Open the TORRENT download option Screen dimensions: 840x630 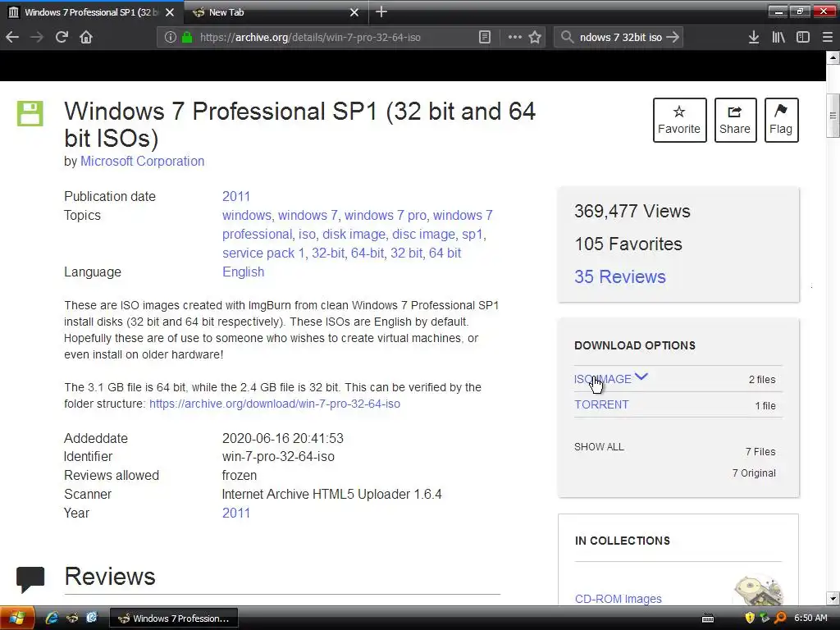click(601, 404)
